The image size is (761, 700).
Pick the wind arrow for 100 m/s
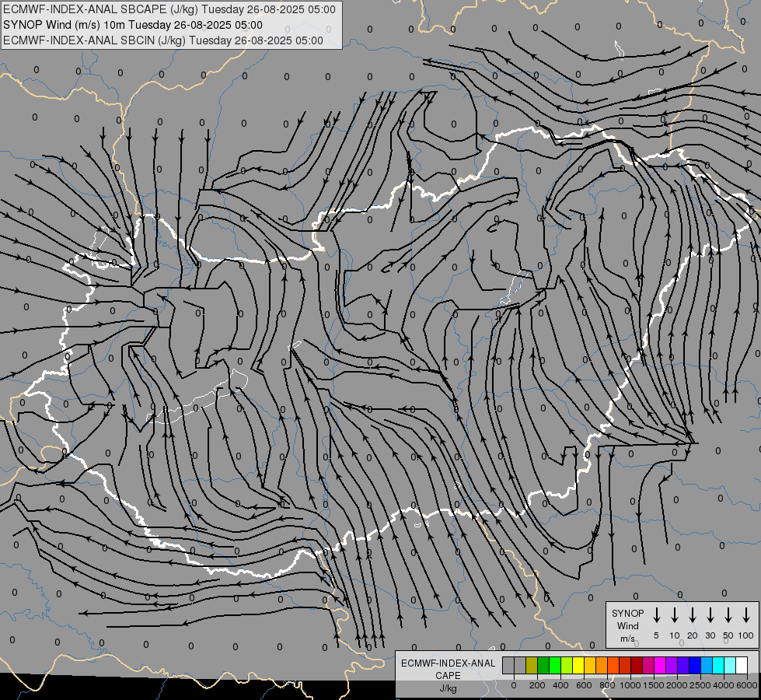746,615
